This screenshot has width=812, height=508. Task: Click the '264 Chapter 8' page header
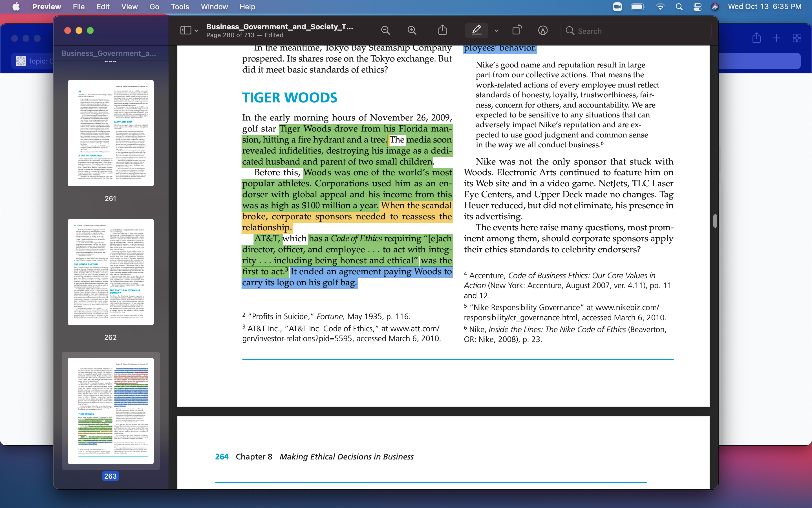pyautogui.click(x=314, y=457)
